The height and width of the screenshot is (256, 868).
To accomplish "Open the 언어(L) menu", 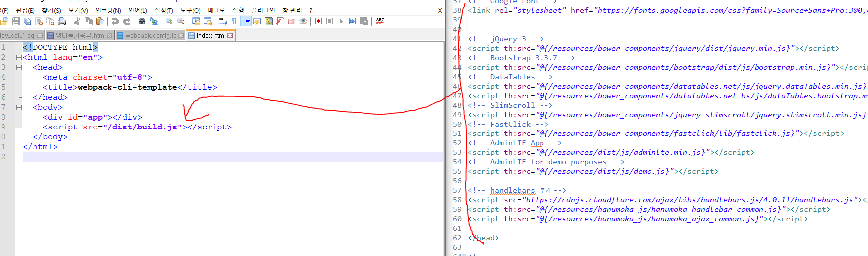I will point(138,10).
